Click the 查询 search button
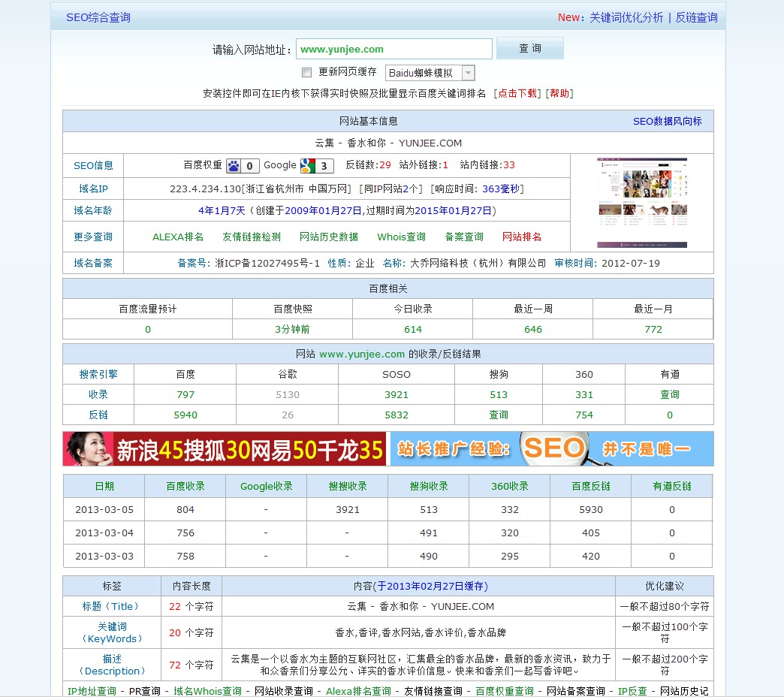This screenshot has width=784, height=697. pos(530,48)
